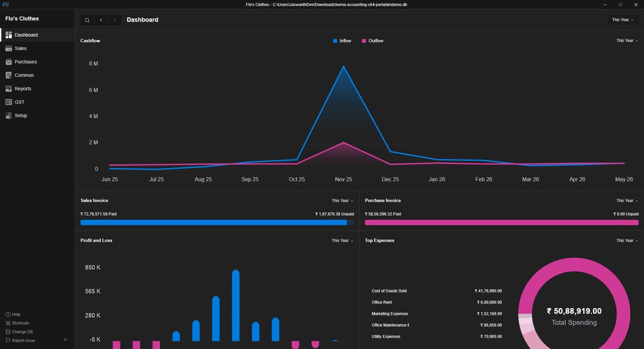644x349 pixels.
Task: Open the Purchases menu label
Action: pyautogui.click(x=26, y=62)
